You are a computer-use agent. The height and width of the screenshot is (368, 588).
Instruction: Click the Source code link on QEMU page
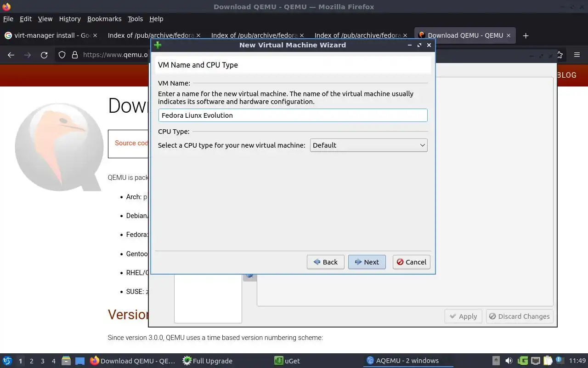pos(131,143)
